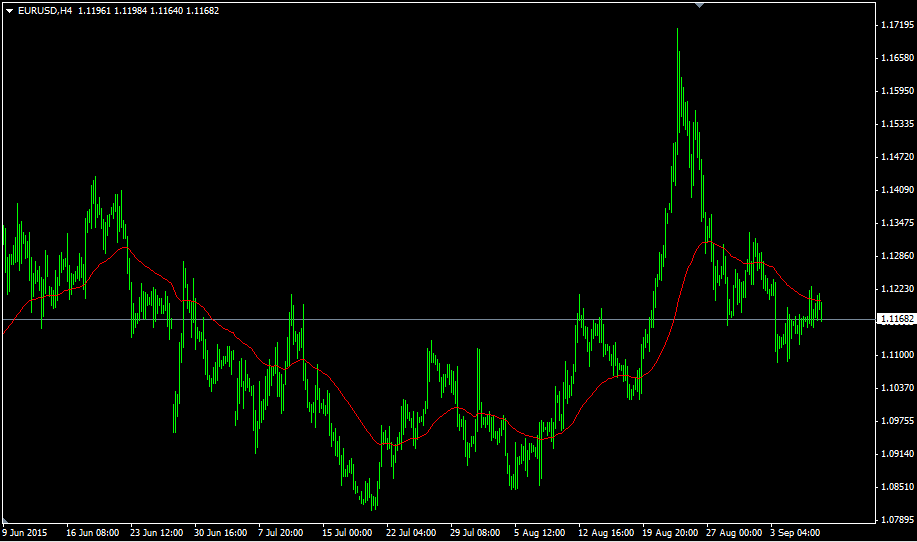917x542 pixels.
Task: Open the chart dropdown arrow beside EURUSD,H4
Action: pyautogui.click(x=9, y=11)
